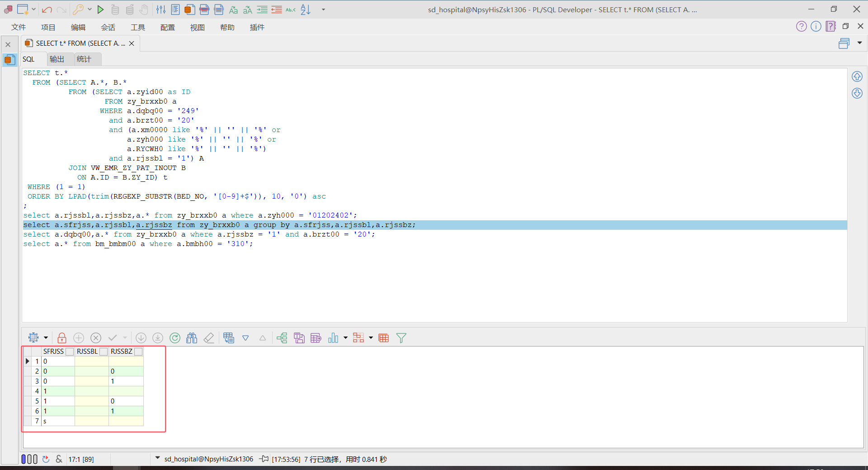Open the chart bar-graph dropdown arrow

point(345,338)
